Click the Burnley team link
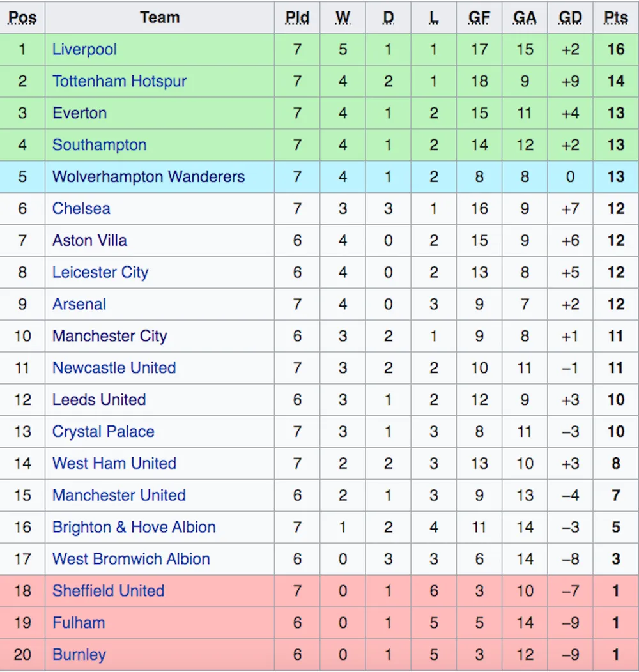The width and height of the screenshot is (639, 672). click(x=79, y=655)
